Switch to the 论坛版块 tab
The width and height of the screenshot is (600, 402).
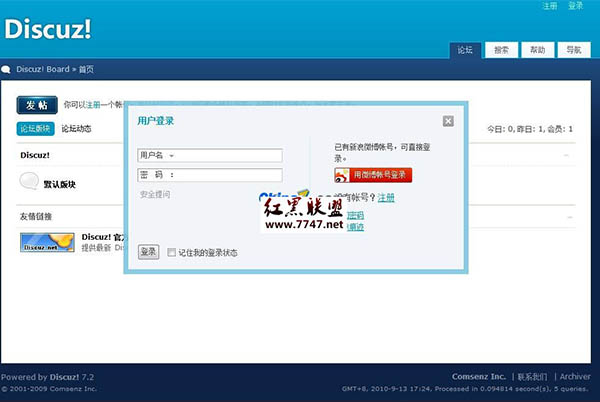point(35,129)
